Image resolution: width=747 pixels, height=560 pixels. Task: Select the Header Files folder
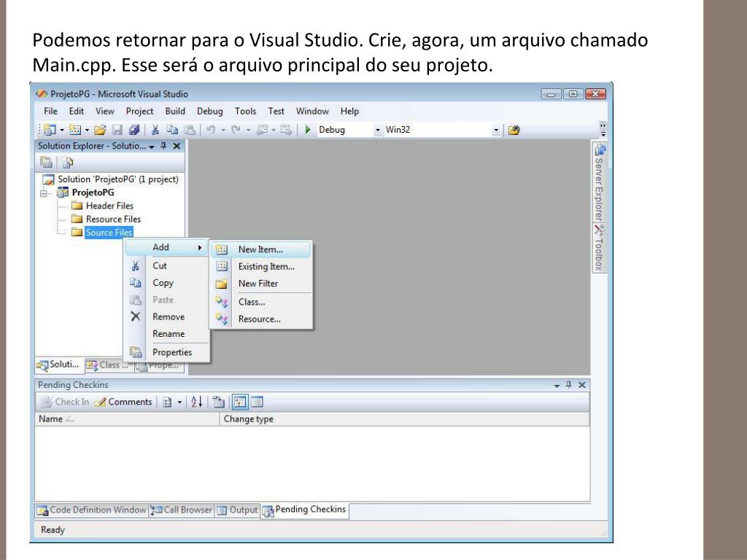(x=109, y=206)
